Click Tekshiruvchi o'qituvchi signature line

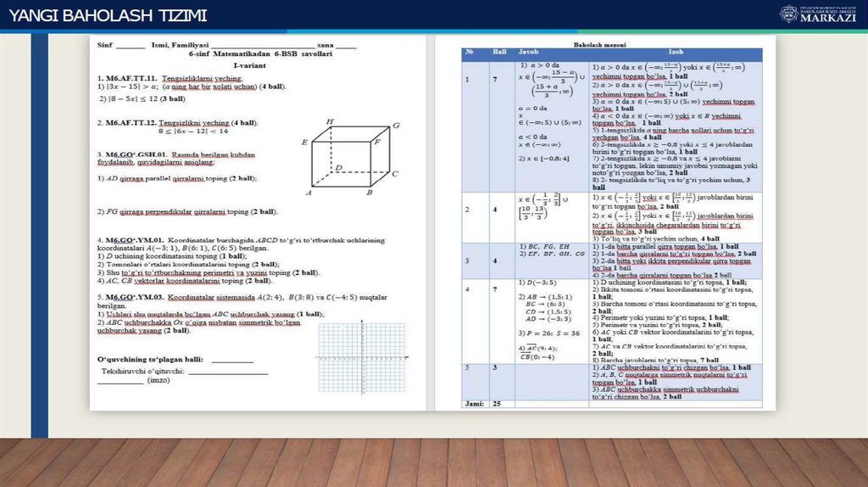point(184,372)
